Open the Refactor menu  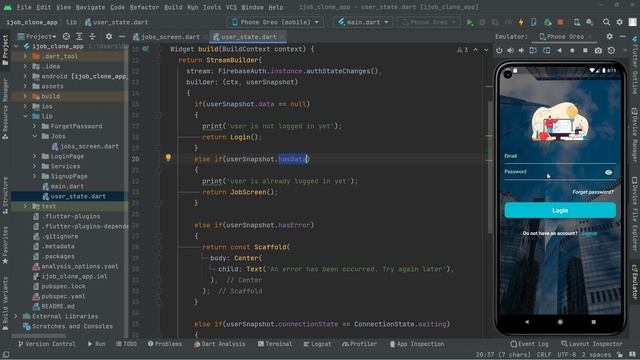click(144, 7)
